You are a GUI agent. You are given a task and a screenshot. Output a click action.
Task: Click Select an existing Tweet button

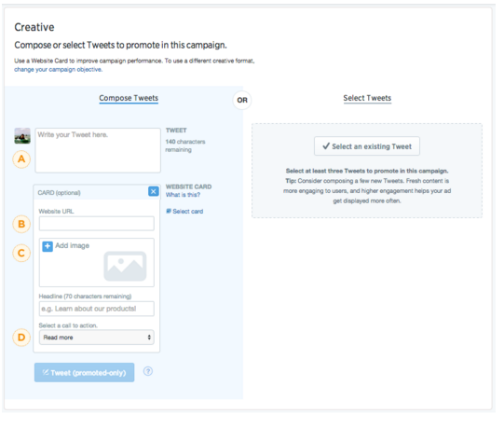coord(367,146)
